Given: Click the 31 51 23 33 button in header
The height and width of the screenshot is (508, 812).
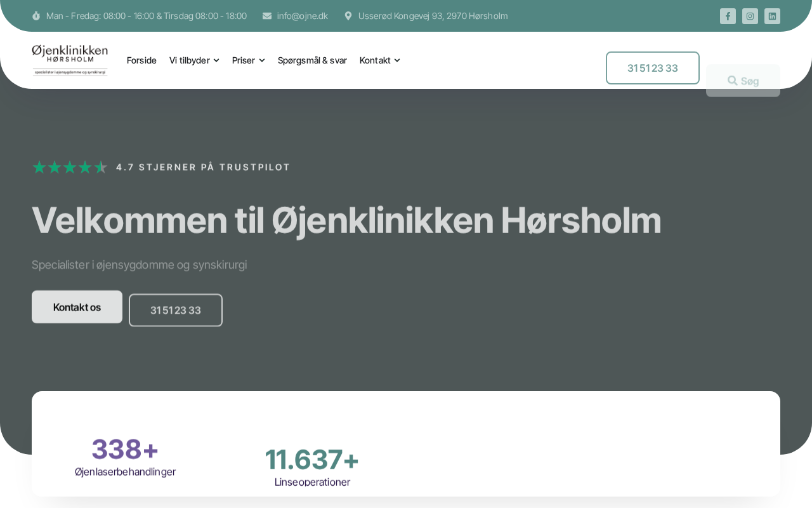Looking at the screenshot, I should click(x=653, y=68).
